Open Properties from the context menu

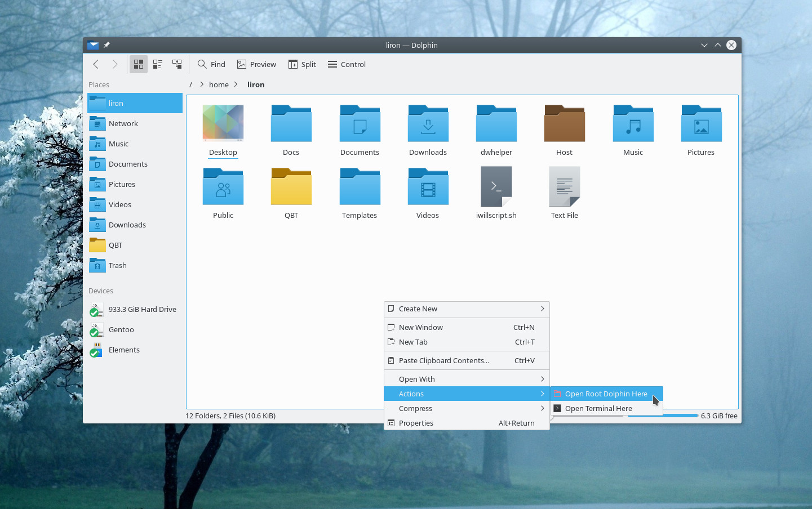pyautogui.click(x=416, y=423)
